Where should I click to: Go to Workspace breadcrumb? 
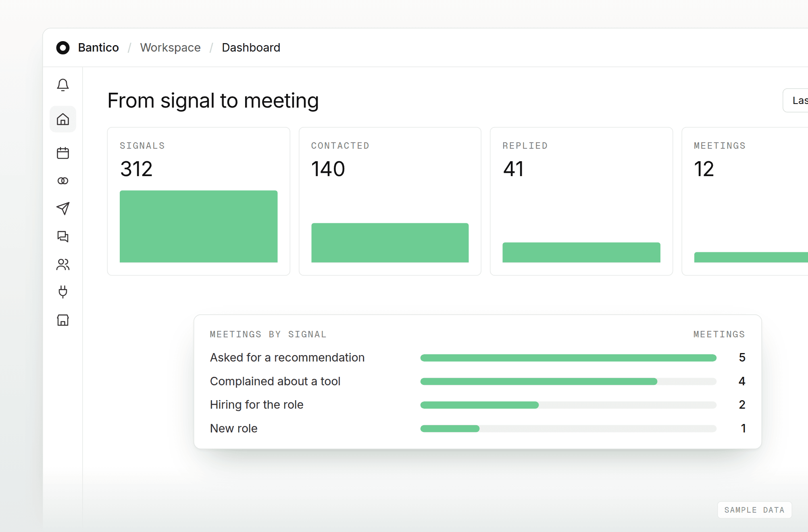[170, 48]
